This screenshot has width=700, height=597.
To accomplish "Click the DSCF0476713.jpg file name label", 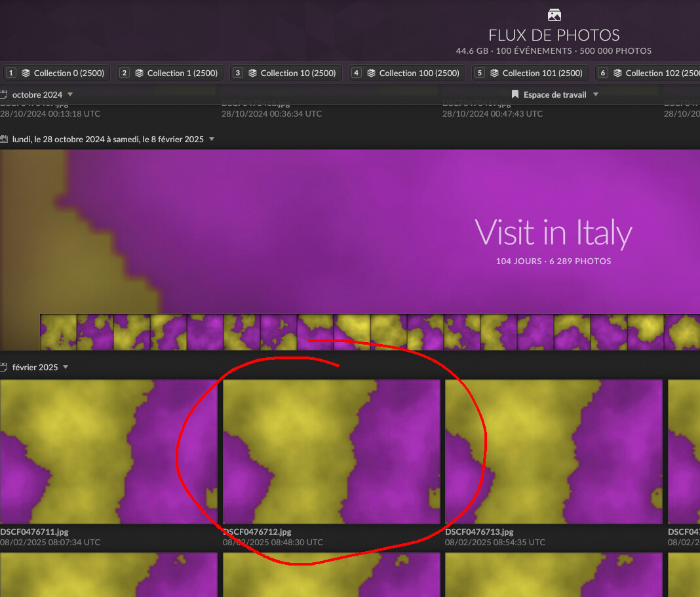I will pos(479,531).
